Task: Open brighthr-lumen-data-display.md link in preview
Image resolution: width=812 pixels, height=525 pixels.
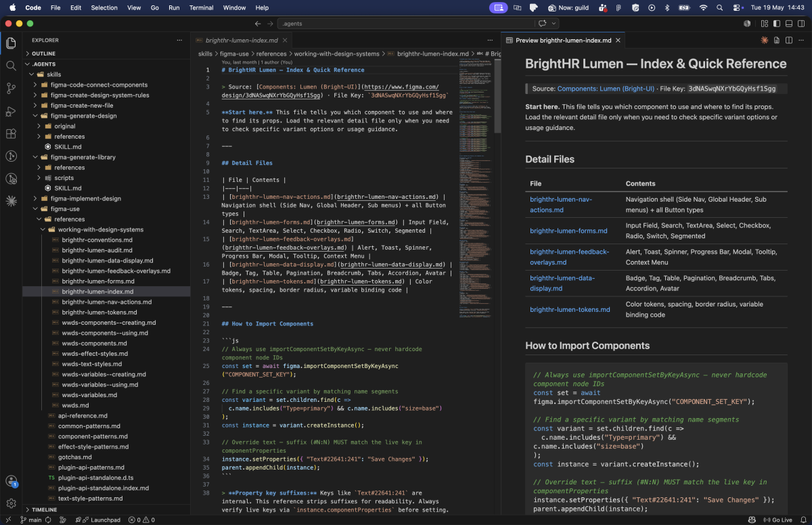Action: (561, 283)
